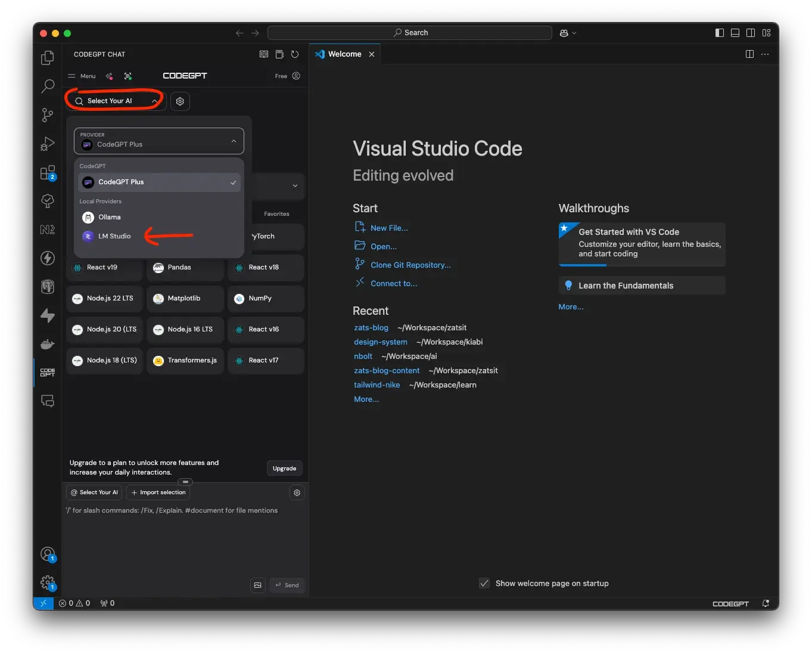Open recent nbolt project

363,356
